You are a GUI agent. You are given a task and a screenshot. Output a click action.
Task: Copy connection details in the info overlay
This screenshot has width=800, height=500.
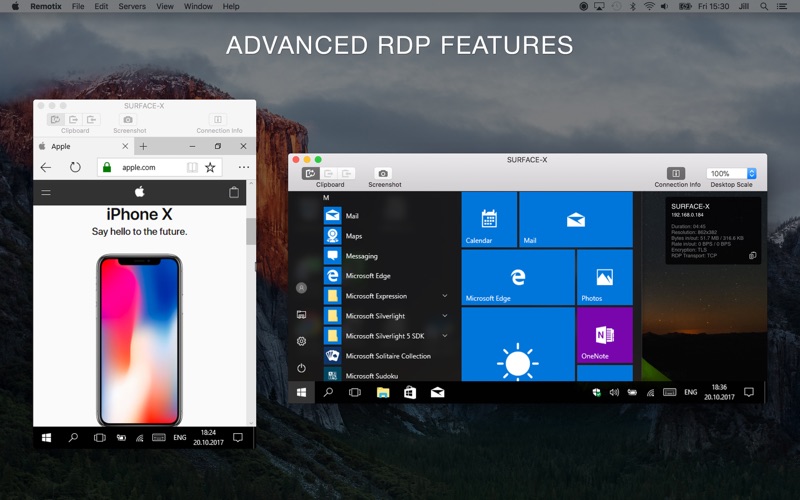click(x=752, y=255)
